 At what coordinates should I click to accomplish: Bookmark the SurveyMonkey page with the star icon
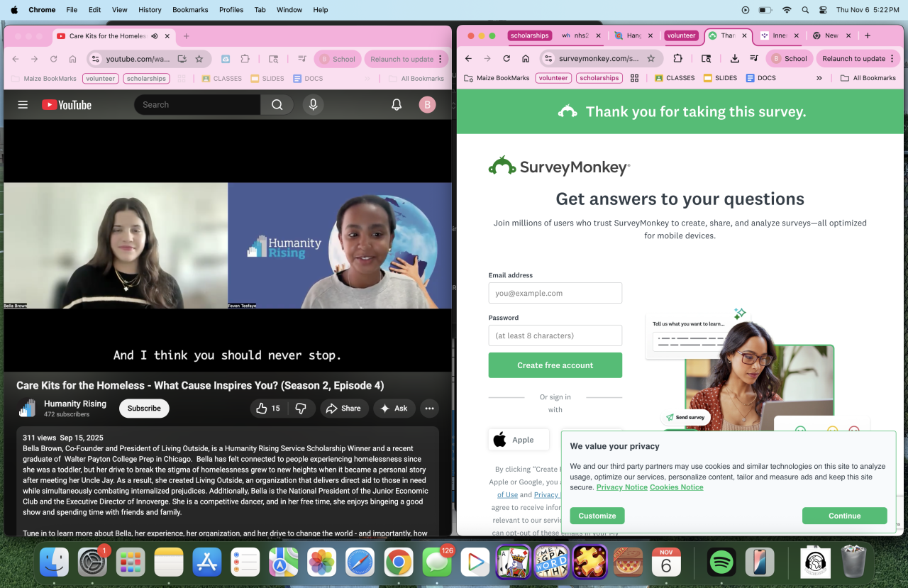click(x=650, y=59)
